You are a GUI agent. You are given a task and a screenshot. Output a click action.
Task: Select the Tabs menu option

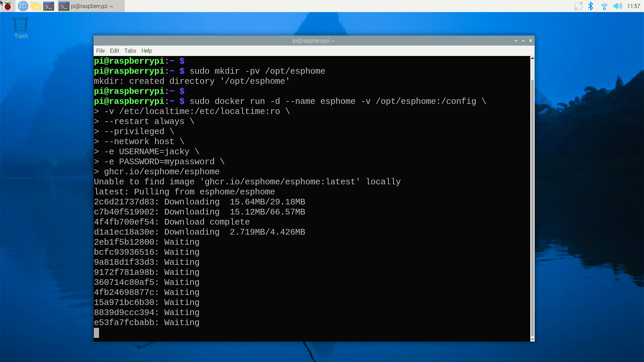pyautogui.click(x=129, y=50)
